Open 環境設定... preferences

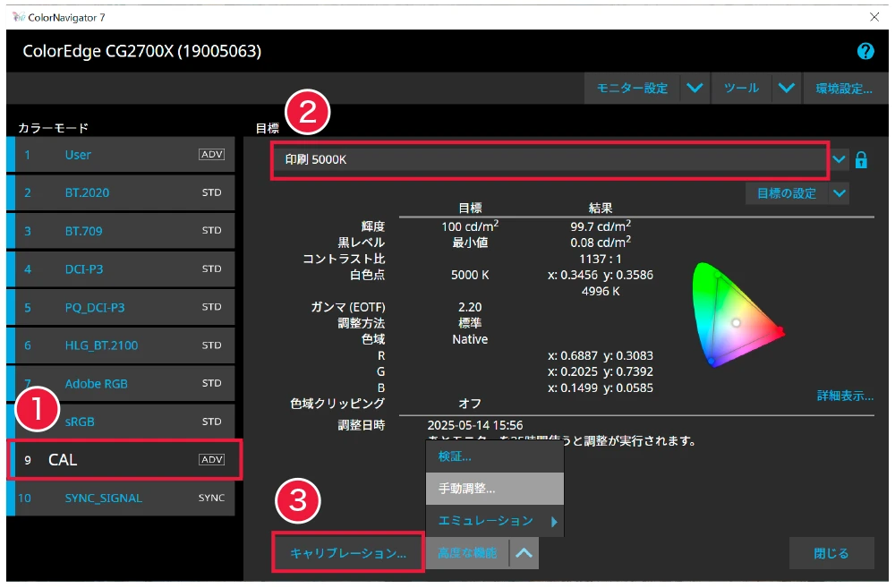click(x=844, y=88)
